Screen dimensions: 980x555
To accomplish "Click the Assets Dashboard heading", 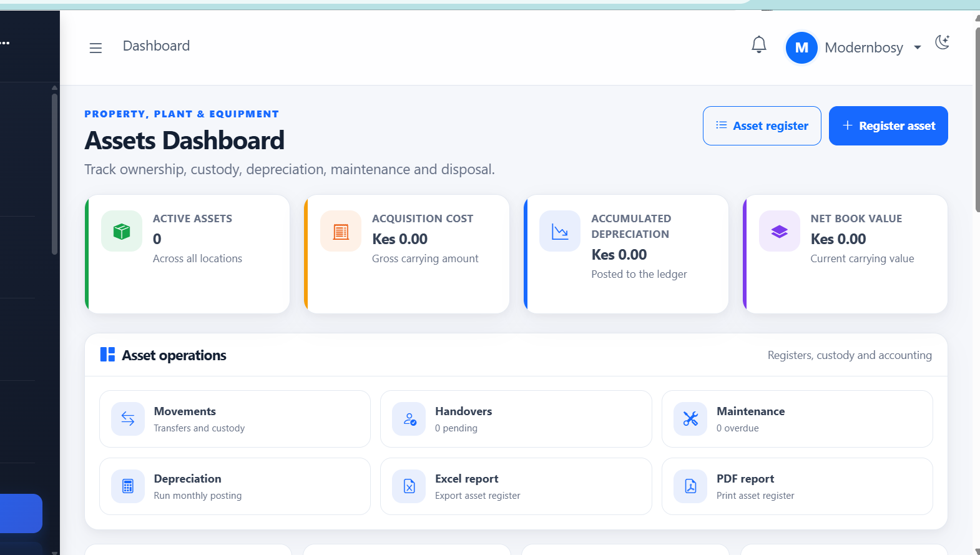I will (184, 140).
